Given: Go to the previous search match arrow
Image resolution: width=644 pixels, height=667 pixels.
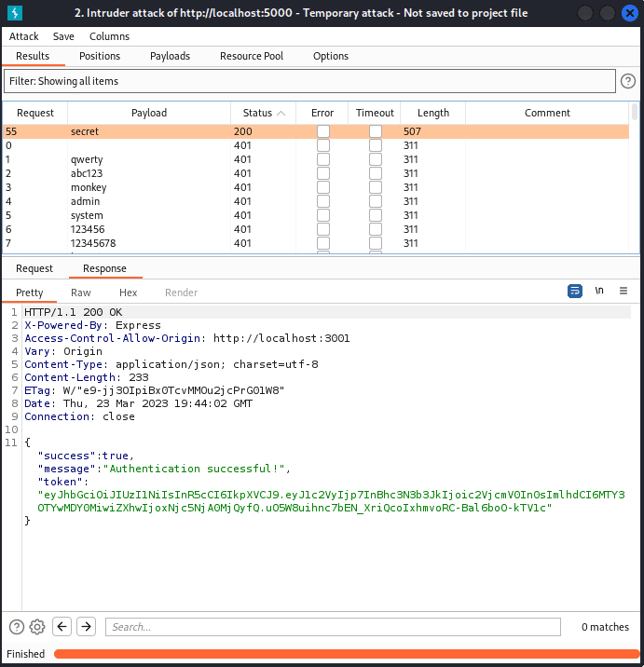Looking at the screenshot, I should pos(62,627).
